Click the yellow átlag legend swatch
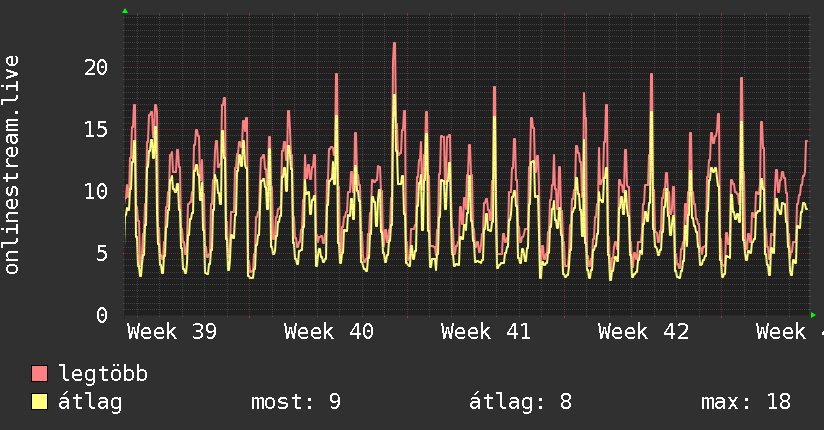 [39, 402]
